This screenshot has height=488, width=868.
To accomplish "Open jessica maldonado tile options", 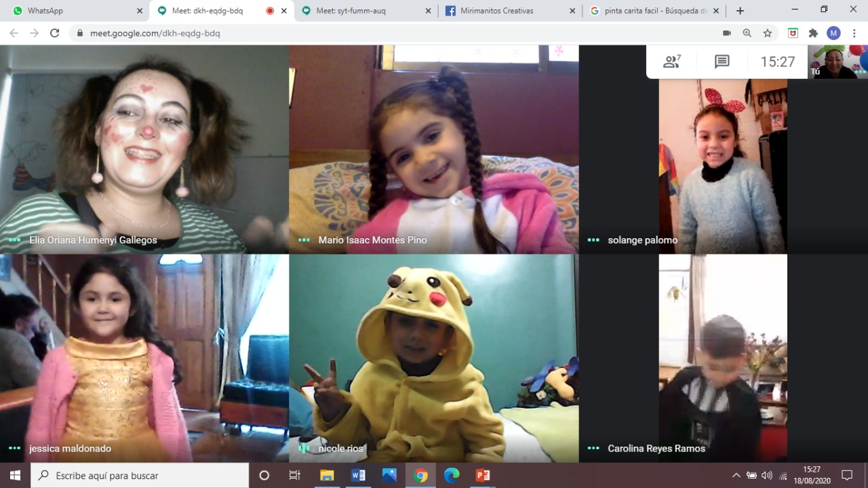I will click(x=14, y=449).
